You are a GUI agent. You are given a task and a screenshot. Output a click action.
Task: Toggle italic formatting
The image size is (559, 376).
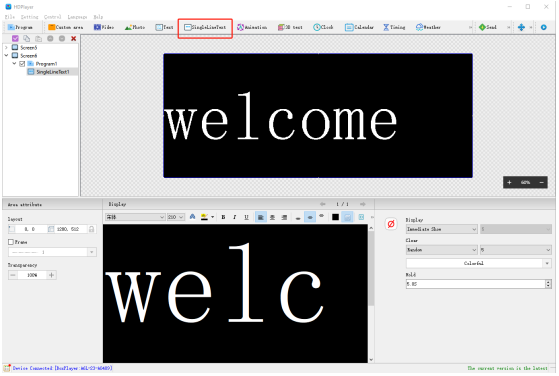235,217
